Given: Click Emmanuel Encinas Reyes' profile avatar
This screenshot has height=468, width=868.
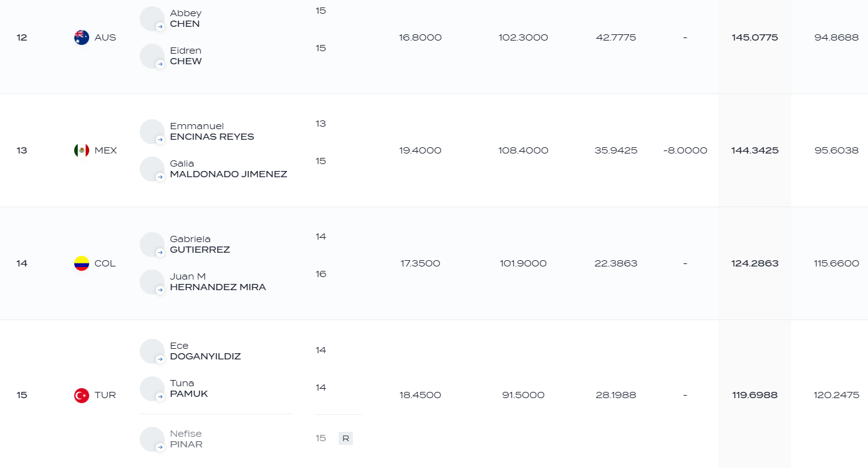Looking at the screenshot, I should [152, 132].
